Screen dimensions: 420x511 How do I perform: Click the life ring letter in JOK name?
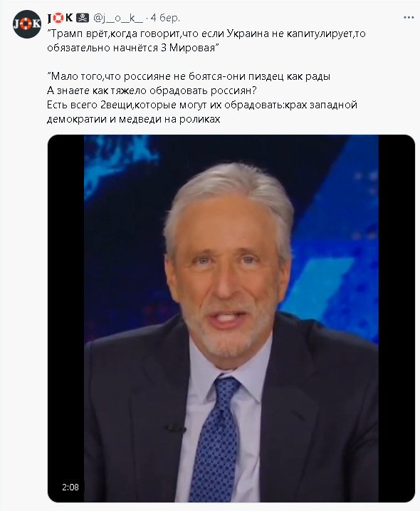coord(58,18)
